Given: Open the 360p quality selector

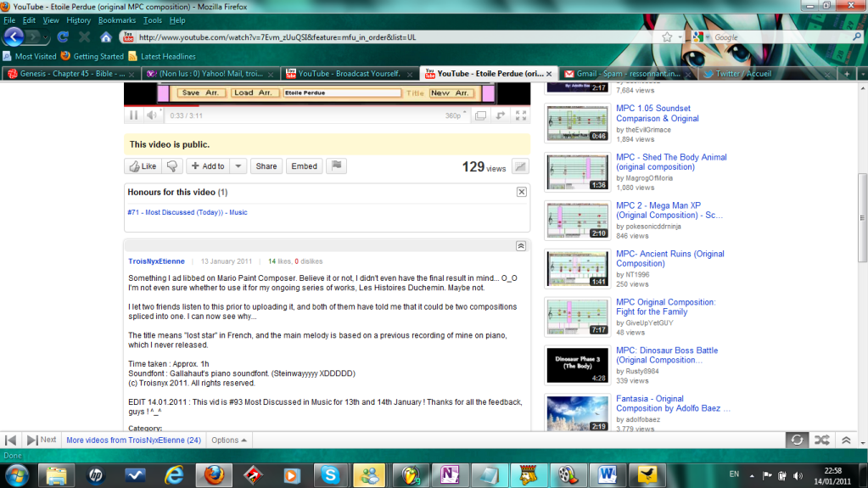Looking at the screenshot, I should (455, 115).
